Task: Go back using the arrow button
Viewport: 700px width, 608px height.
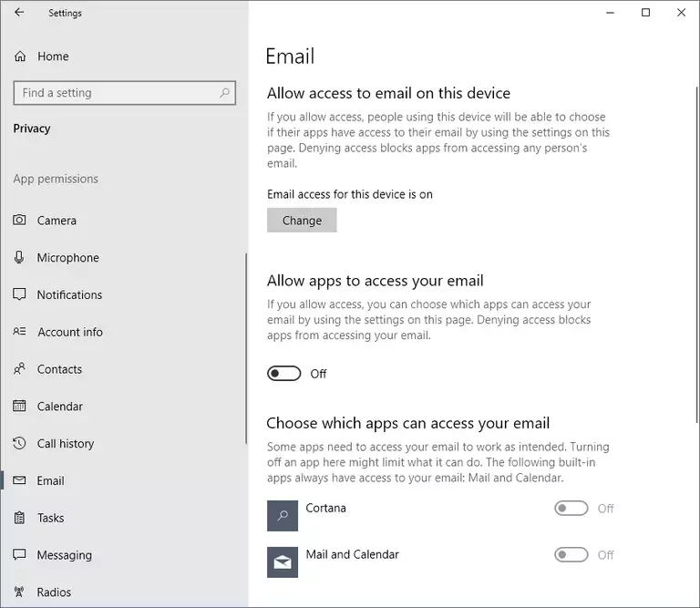Action: (19, 13)
